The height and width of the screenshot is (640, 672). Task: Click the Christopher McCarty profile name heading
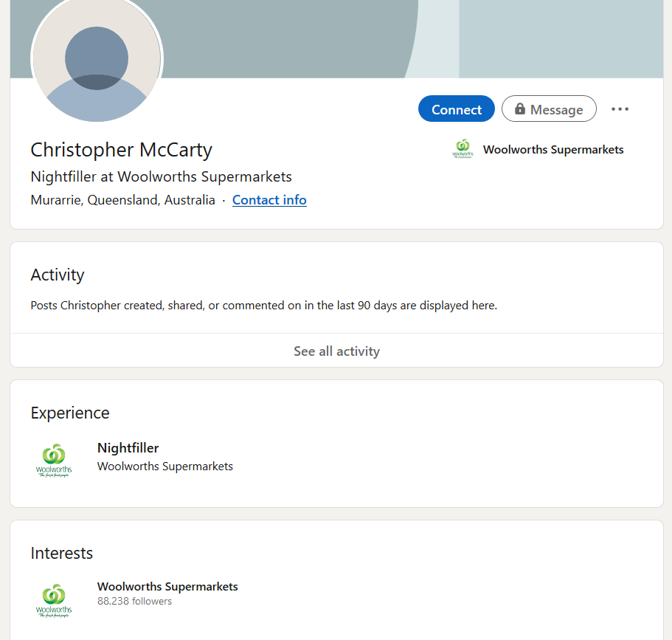[x=121, y=150]
